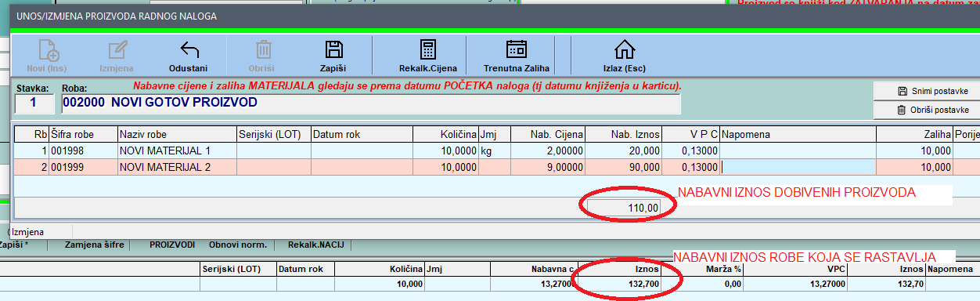
Task: Open Rekalk.Cijena calculator icon
Action: pyautogui.click(x=427, y=50)
